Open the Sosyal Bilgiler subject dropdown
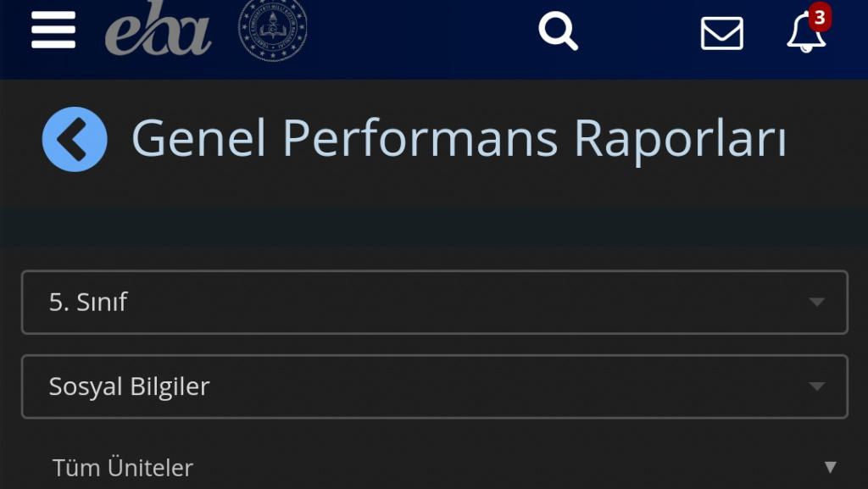868x489 pixels. 435,386
